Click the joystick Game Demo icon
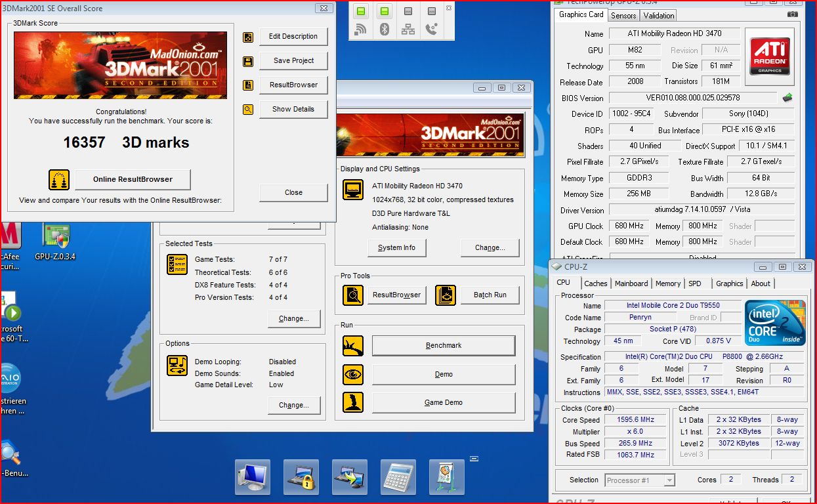 tap(353, 403)
